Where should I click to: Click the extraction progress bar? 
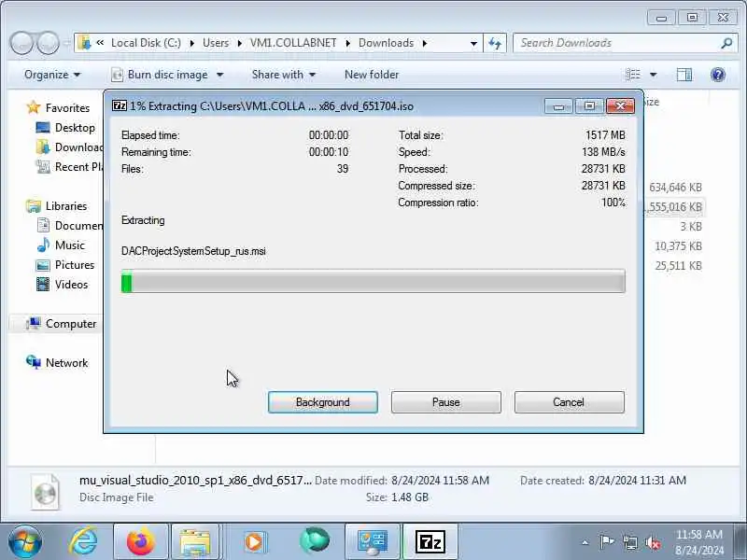373,281
